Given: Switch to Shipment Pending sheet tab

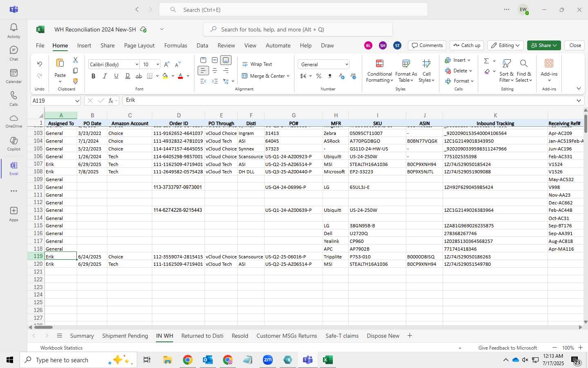Looking at the screenshot, I should click(x=125, y=336).
